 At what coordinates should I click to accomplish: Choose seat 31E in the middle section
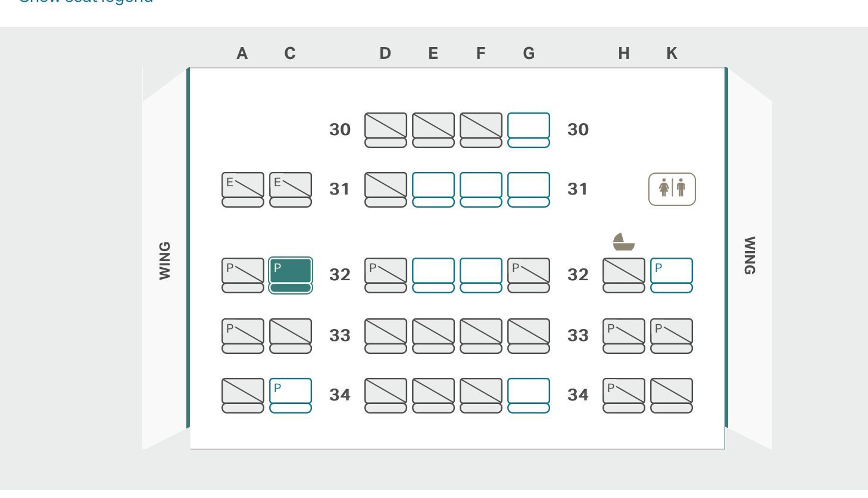[433, 189]
